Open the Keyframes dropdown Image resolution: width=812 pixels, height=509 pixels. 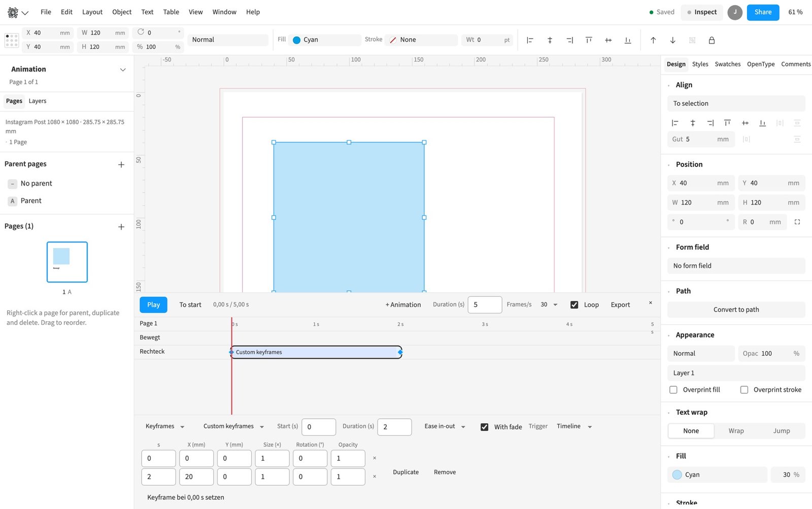tap(165, 426)
